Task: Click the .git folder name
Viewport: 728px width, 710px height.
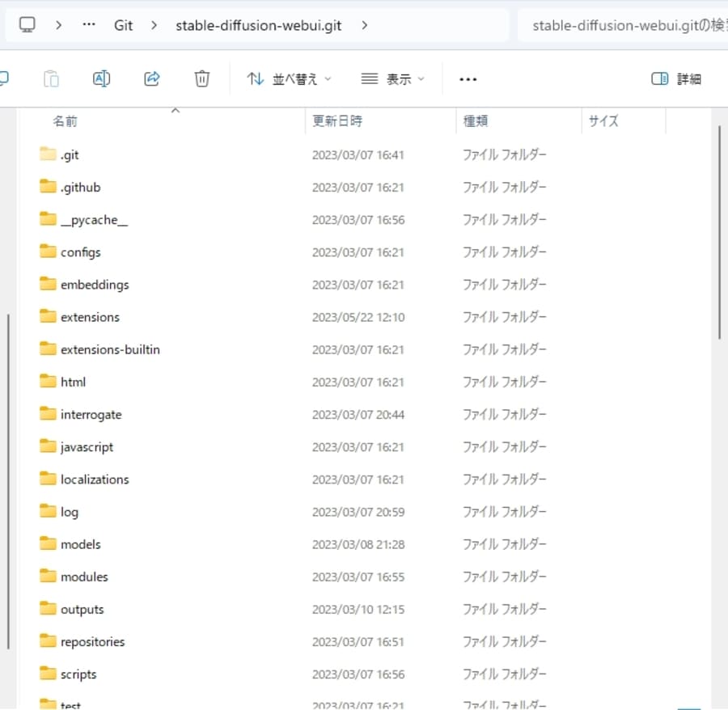Action: [70, 155]
